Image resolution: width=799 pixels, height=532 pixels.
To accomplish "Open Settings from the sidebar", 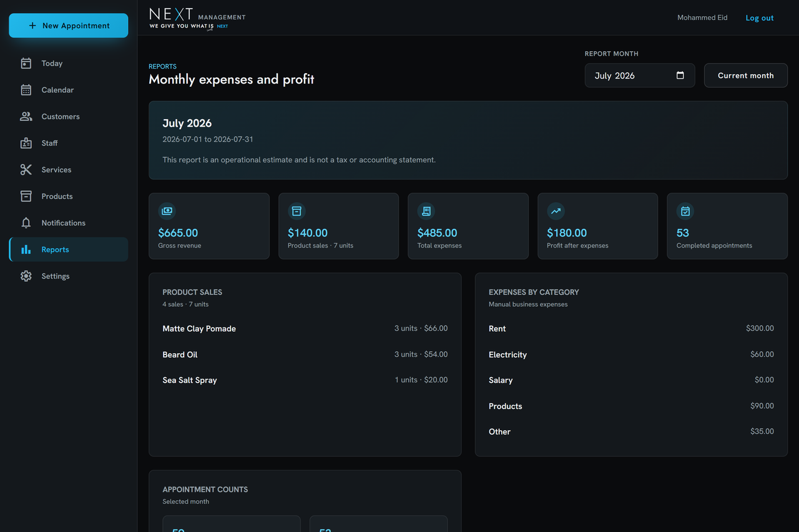I will click(69, 276).
